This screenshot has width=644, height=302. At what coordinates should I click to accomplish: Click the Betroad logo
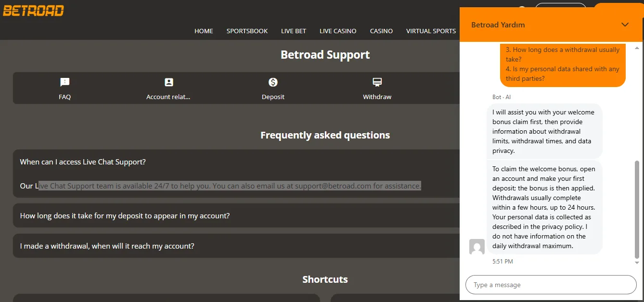(x=33, y=10)
